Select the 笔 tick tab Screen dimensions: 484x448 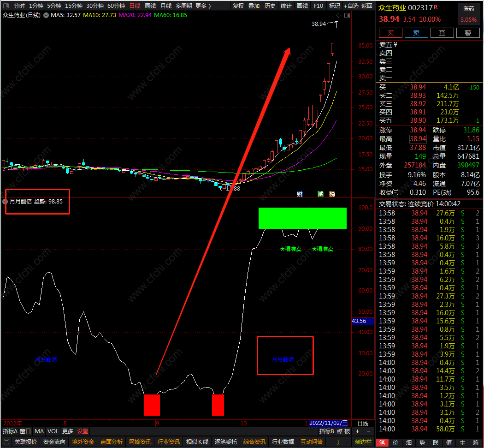click(x=382, y=443)
